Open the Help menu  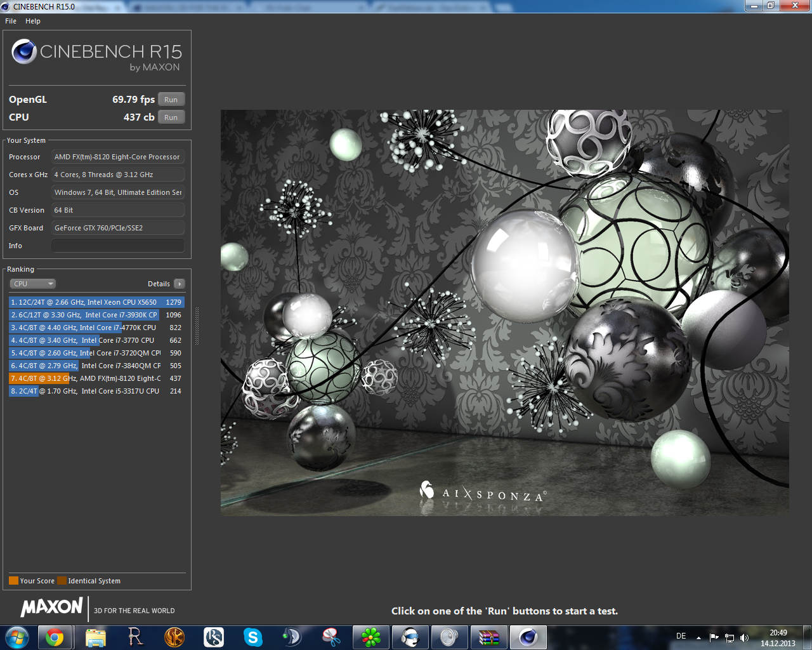tap(33, 21)
